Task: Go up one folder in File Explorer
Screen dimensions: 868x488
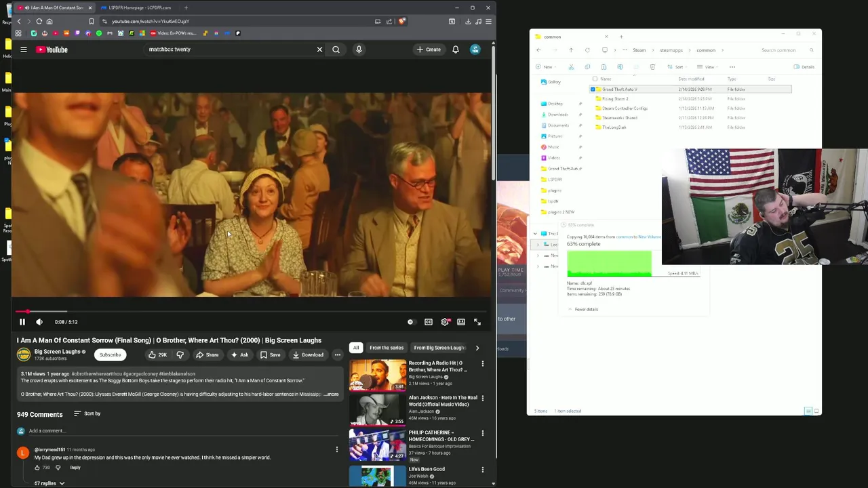Action: pos(571,50)
